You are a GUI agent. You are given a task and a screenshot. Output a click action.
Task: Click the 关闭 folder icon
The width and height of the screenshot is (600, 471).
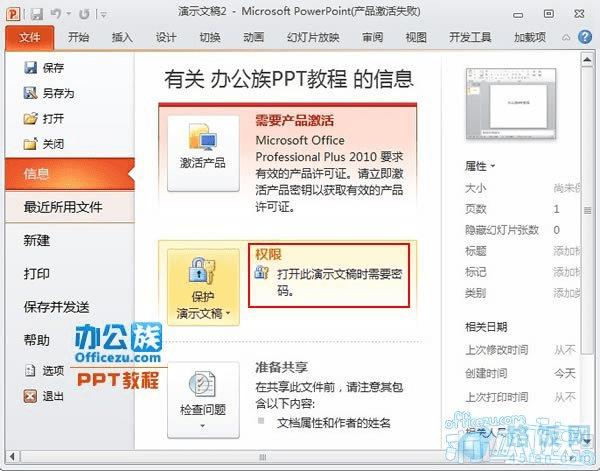coord(31,144)
